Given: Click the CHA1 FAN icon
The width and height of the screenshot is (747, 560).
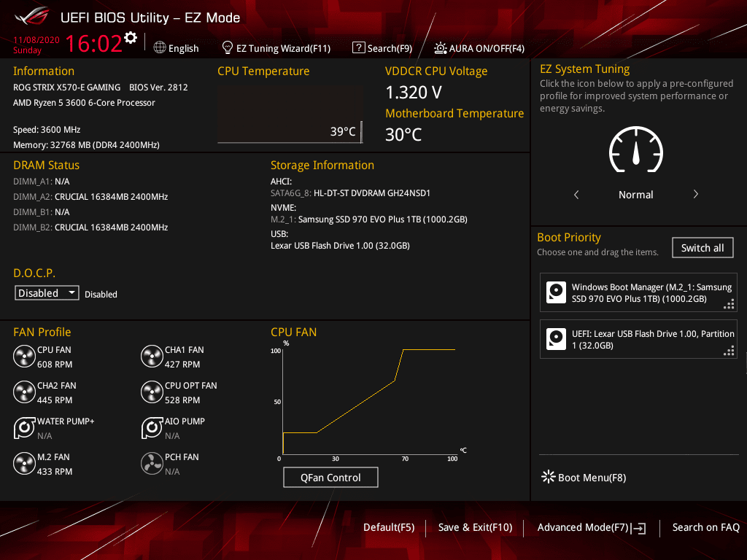Looking at the screenshot, I should (152, 357).
